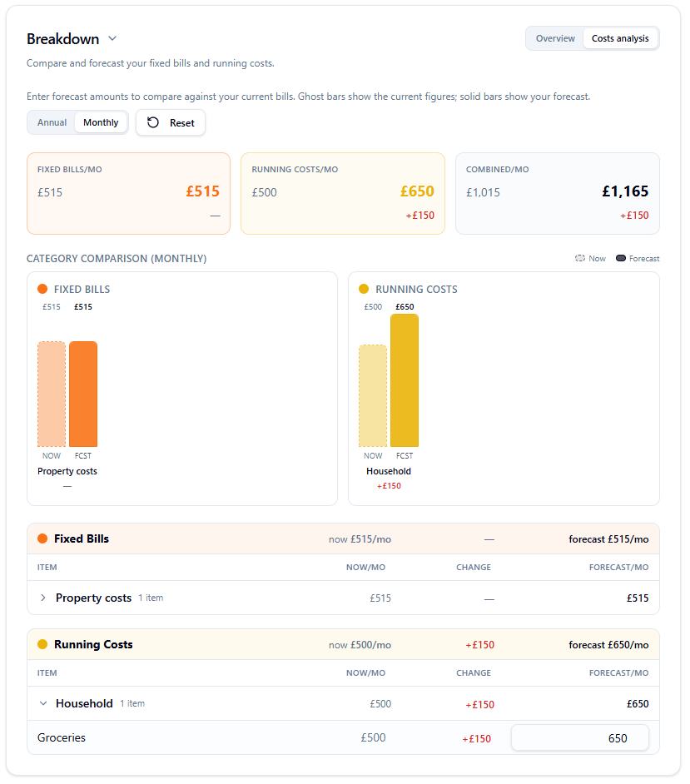
Task: Expand the Property costs row
Action: click(x=43, y=598)
